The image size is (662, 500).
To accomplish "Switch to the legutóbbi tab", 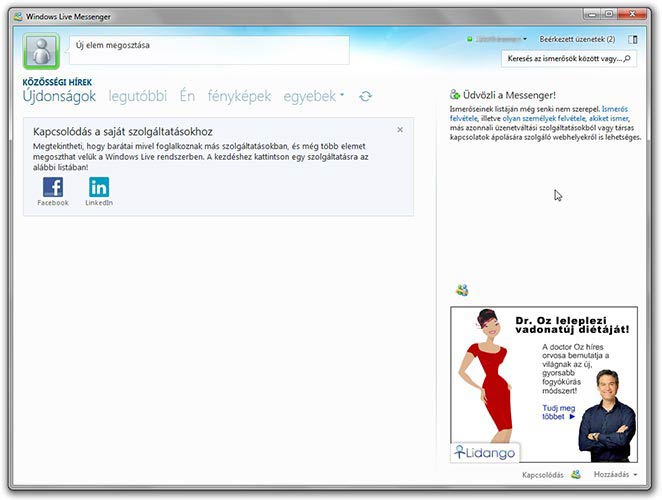I will [137, 96].
